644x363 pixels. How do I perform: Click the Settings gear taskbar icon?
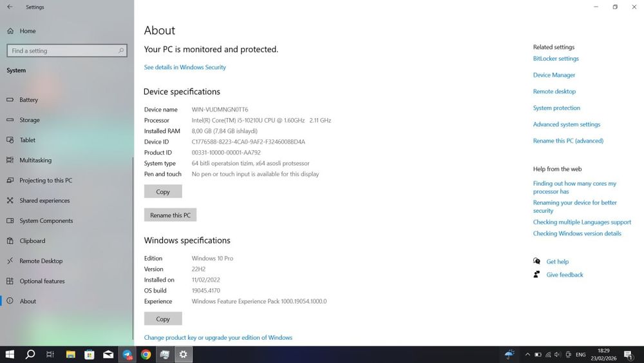(x=183, y=355)
